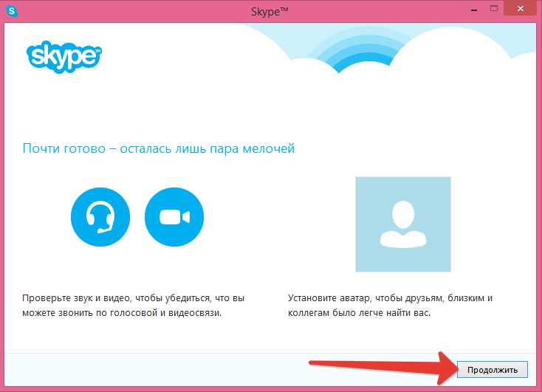Click the Skype™ window title text
Image resolution: width=542 pixels, height=392 pixels.
point(270,11)
